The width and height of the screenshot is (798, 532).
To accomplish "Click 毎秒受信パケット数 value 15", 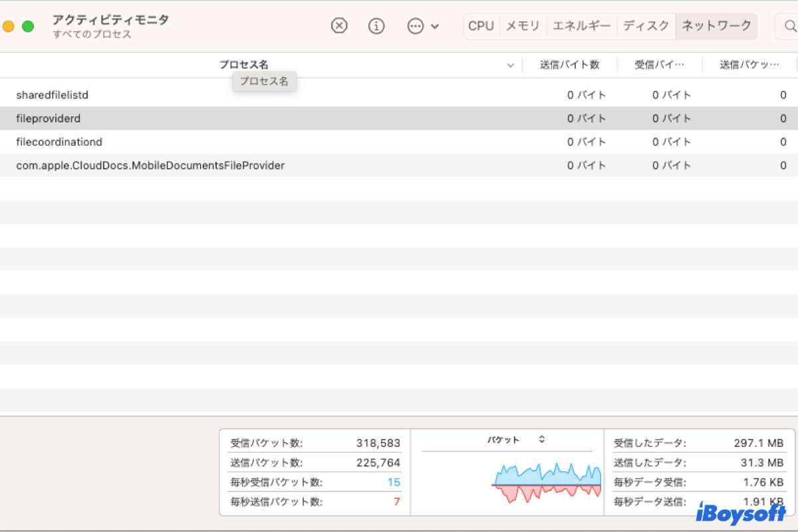I will point(394,482).
